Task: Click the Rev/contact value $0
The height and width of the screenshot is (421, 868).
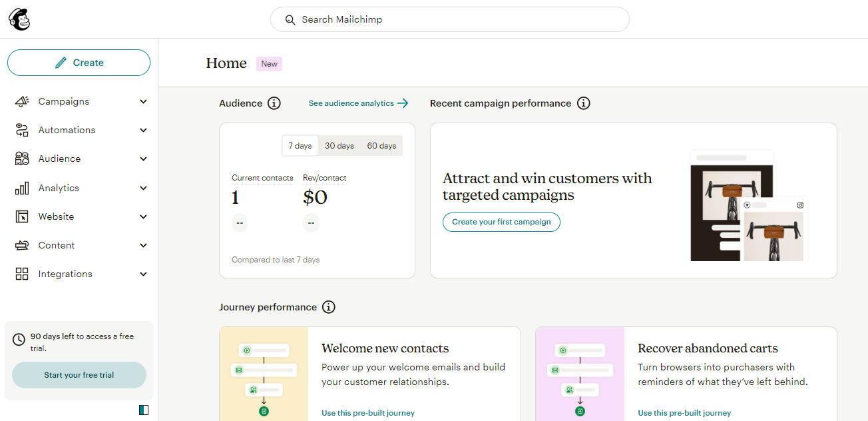Action: [315, 198]
